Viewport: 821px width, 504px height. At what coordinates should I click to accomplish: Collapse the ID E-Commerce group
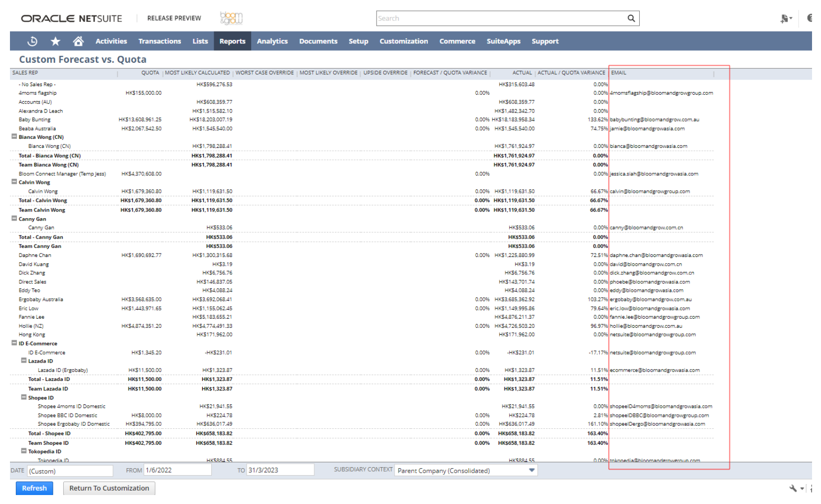(14, 343)
